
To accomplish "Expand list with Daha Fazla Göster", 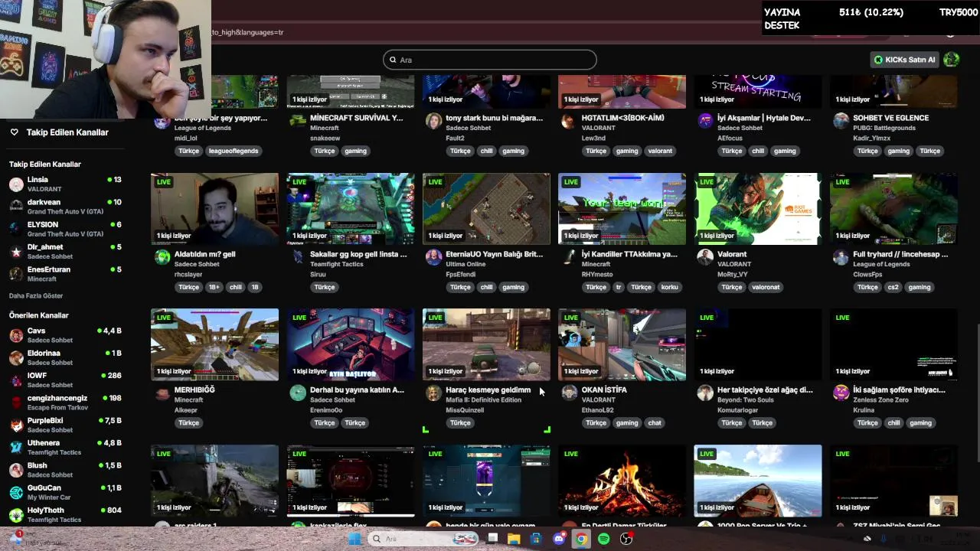I will pyautogui.click(x=36, y=295).
